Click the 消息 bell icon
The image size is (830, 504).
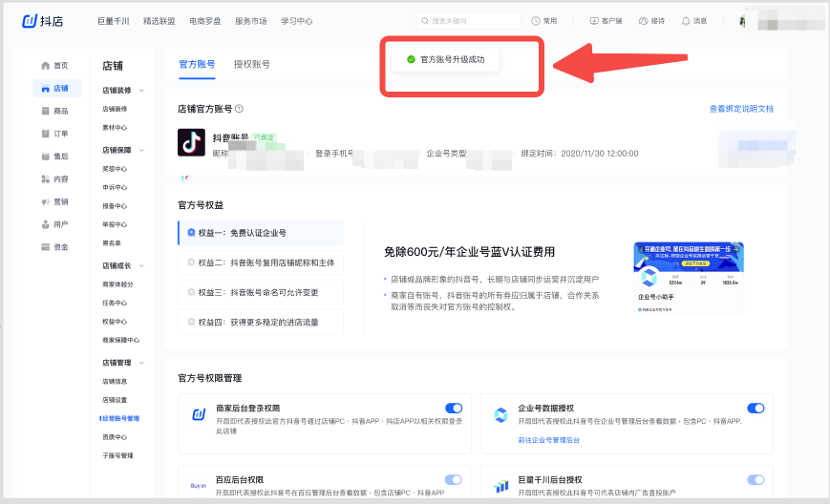click(x=685, y=21)
